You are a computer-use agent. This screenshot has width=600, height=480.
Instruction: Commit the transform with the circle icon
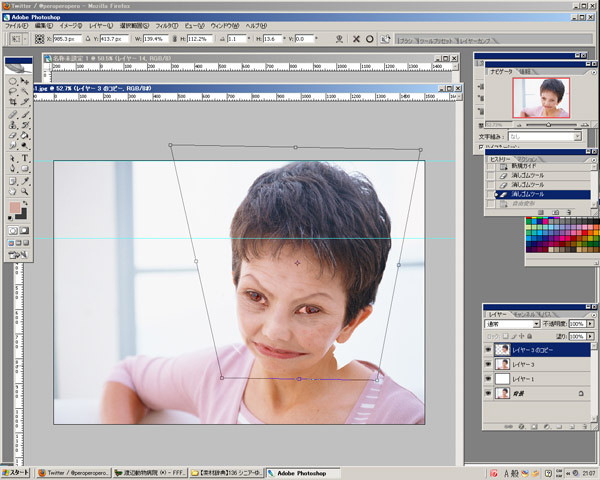coord(369,39)
